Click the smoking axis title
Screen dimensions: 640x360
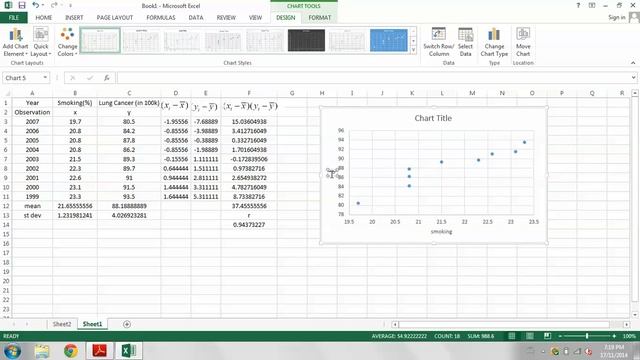pos(441,231)
